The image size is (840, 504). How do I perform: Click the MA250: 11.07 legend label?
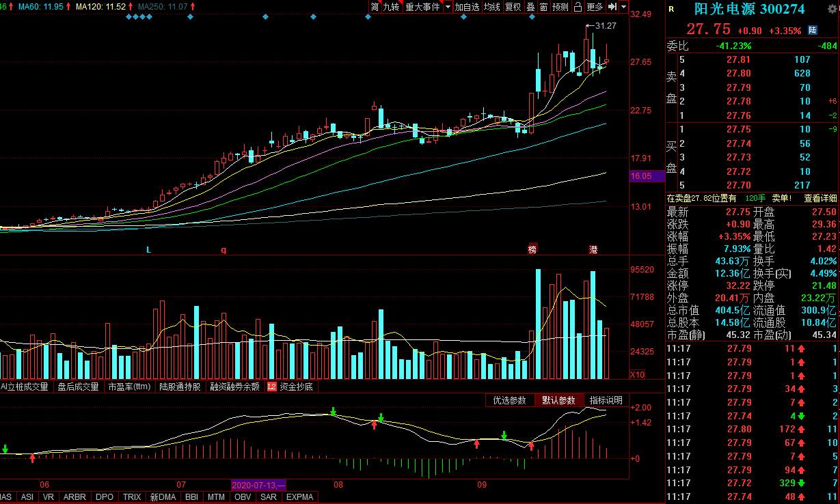[163, 6]
